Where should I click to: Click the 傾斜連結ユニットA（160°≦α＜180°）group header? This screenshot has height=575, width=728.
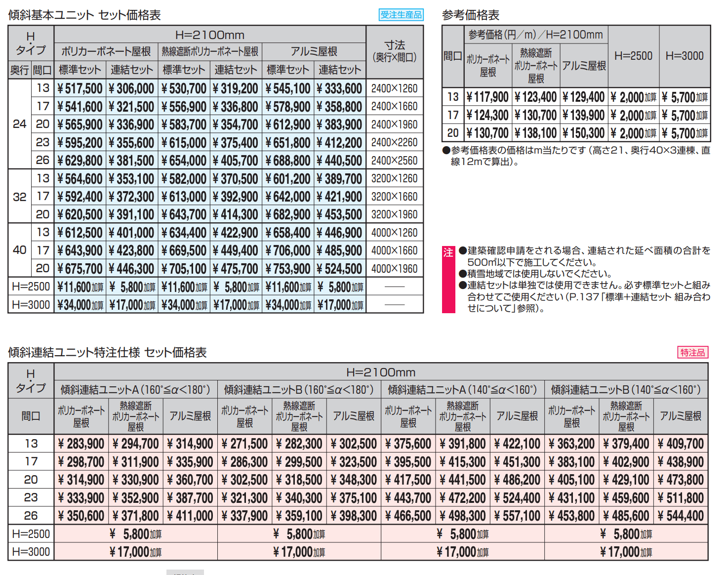click(136, 389)
